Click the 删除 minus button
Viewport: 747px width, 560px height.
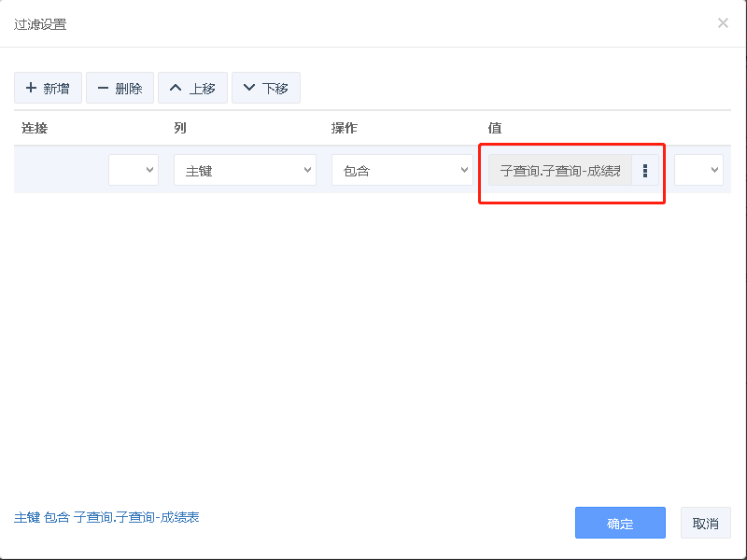(120, 88)
